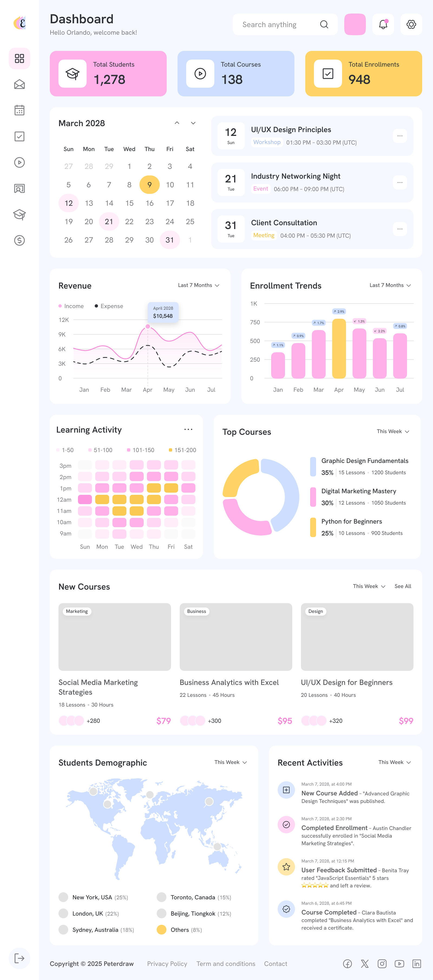Click the YouTube icon in footer
The width and height of the screenshot is (433, 980).
pyautogui.click(x=399, y=964)
